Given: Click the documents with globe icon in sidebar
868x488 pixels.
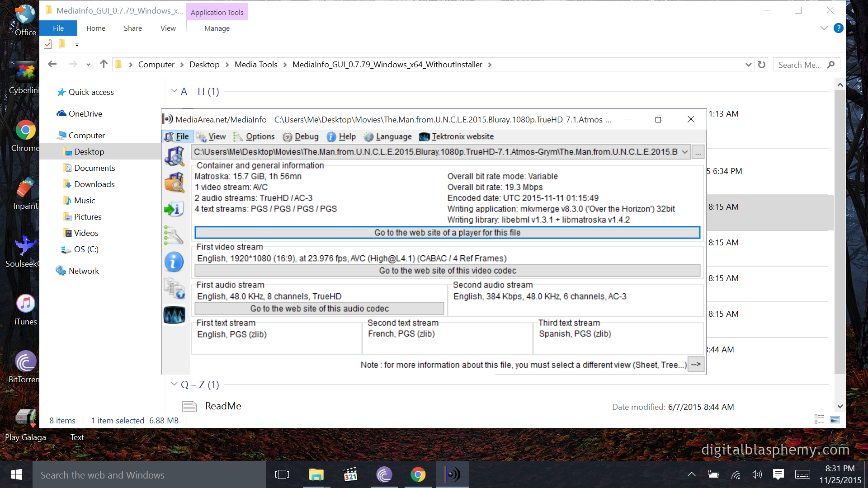Looking at the screenshot, I should pos(174,289).
